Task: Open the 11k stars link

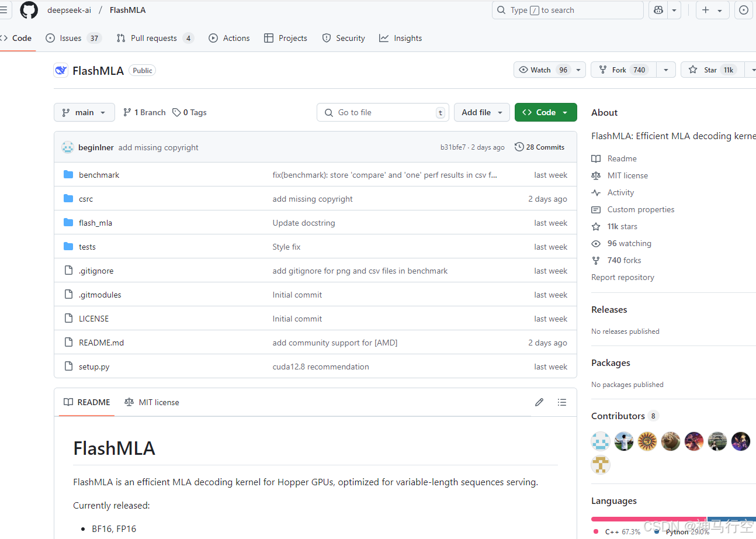Action: pos(615,226)
